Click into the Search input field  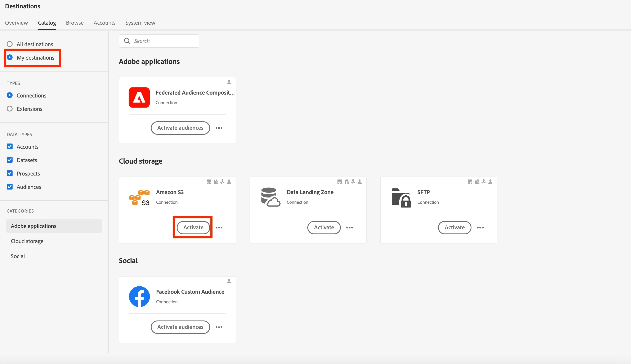tap(159, 41)
